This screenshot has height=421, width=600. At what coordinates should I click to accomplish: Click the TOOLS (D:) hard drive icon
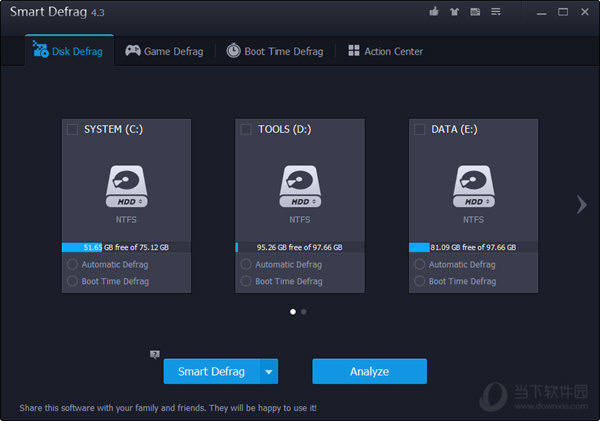(299, 186)
